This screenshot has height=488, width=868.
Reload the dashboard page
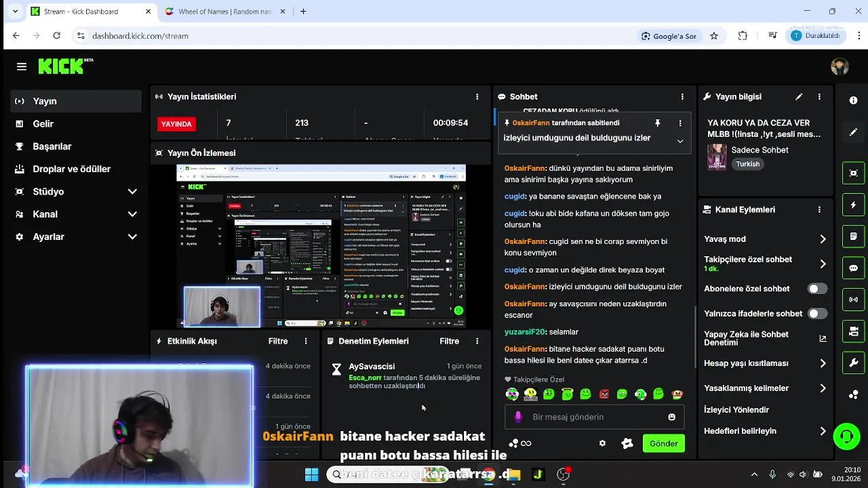coord(57,36)
